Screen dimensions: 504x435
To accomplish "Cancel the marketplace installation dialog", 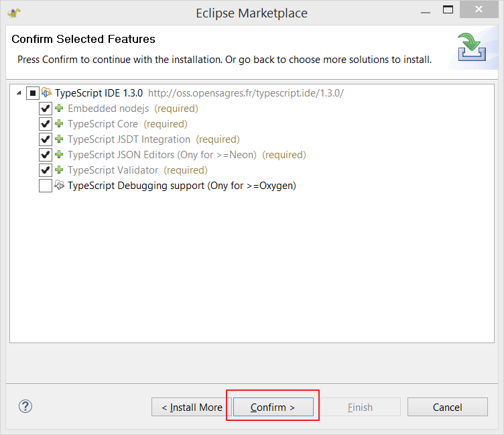I will [448, 407].
